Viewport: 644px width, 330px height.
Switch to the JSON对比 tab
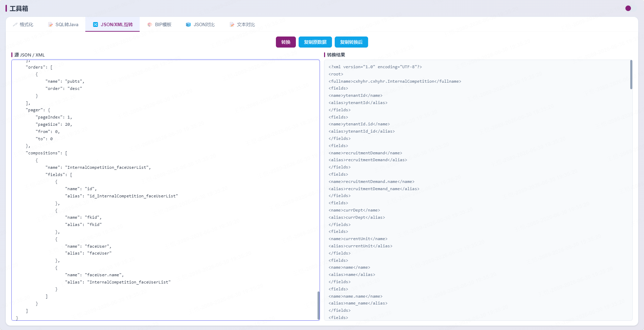(200, 24)
